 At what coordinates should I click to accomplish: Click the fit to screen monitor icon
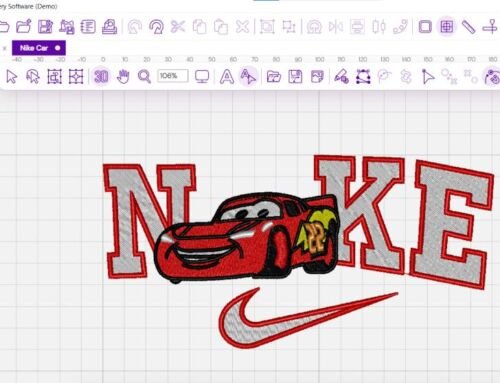(x=202, y=77)
